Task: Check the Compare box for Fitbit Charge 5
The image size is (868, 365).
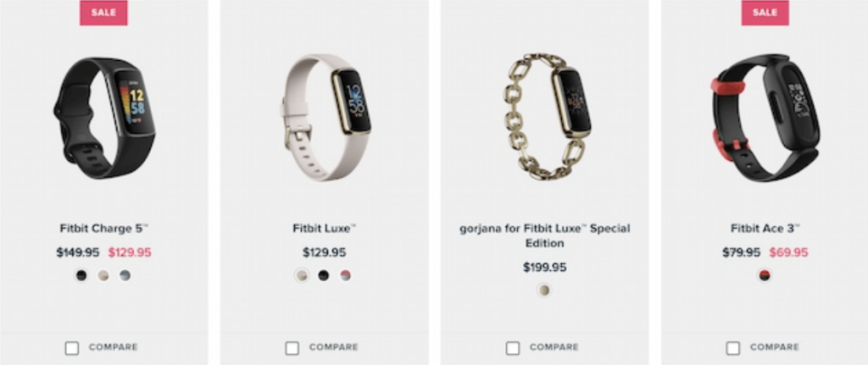Action: coord(72,348)
